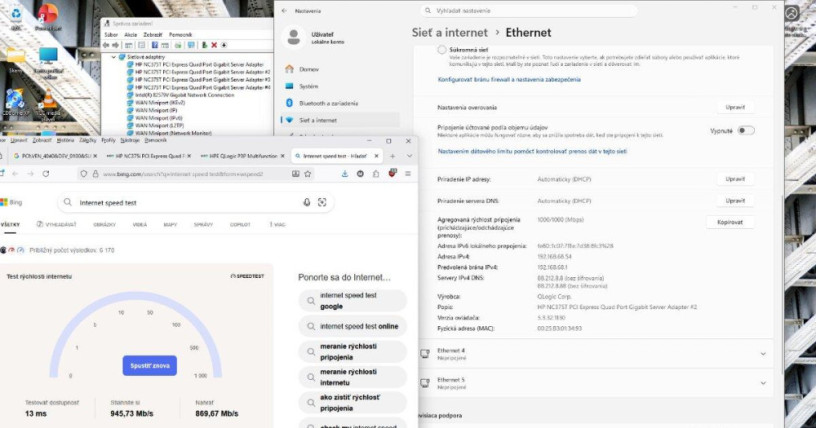Click the blue help icon in Device Manager toolbar

pyautogui.click(x=155, y=45)
